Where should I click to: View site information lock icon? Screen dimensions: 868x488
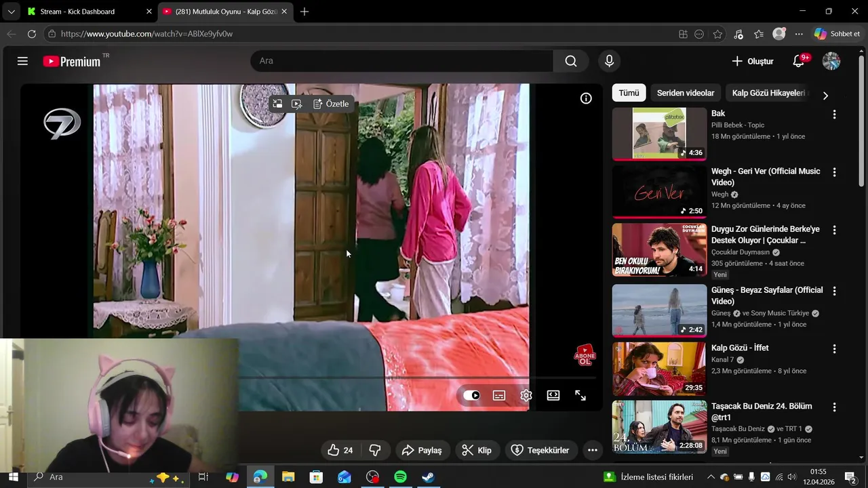pos(52,34)
